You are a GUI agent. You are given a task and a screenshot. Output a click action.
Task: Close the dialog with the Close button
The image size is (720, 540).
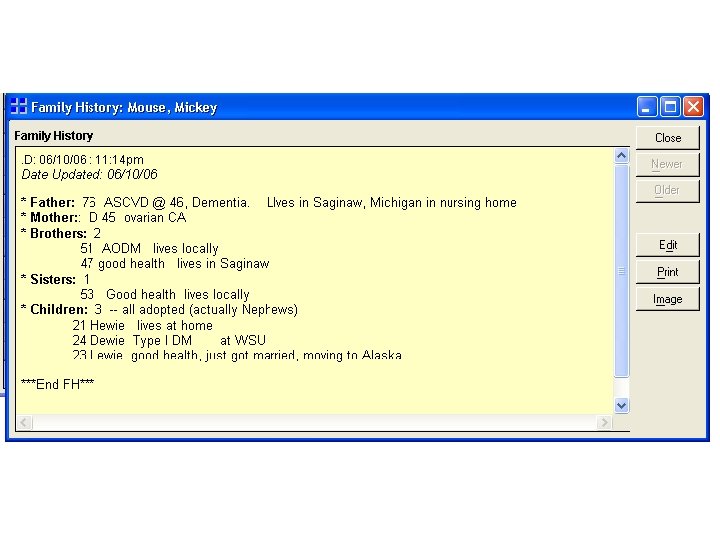pos(668,138)
